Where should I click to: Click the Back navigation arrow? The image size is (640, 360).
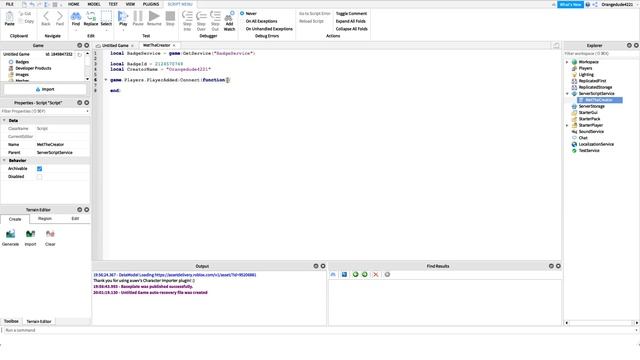point(46,16)
